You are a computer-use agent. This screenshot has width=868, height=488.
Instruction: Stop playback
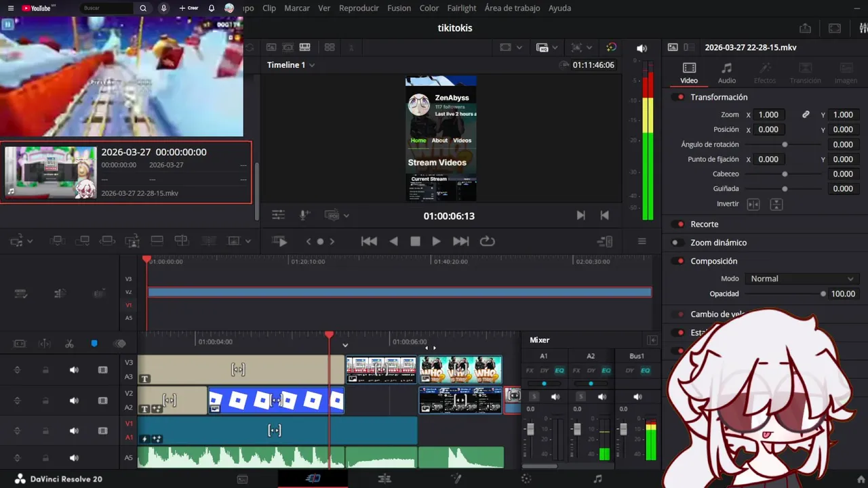415,241
